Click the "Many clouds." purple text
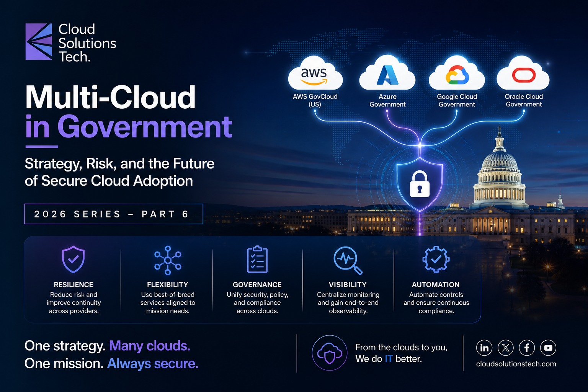 tap(150, 346)
